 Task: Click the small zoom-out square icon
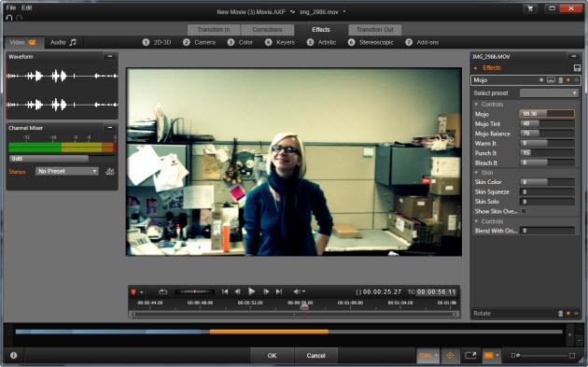513,355
